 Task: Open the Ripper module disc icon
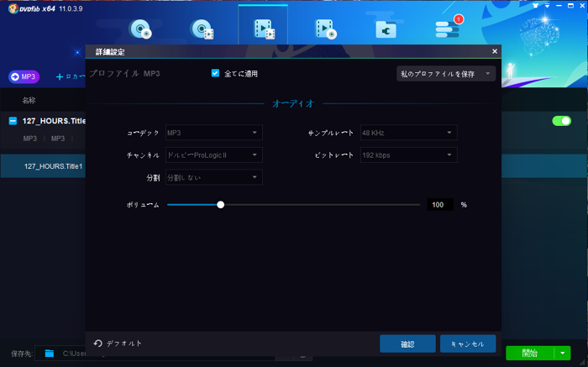(202, 29)
